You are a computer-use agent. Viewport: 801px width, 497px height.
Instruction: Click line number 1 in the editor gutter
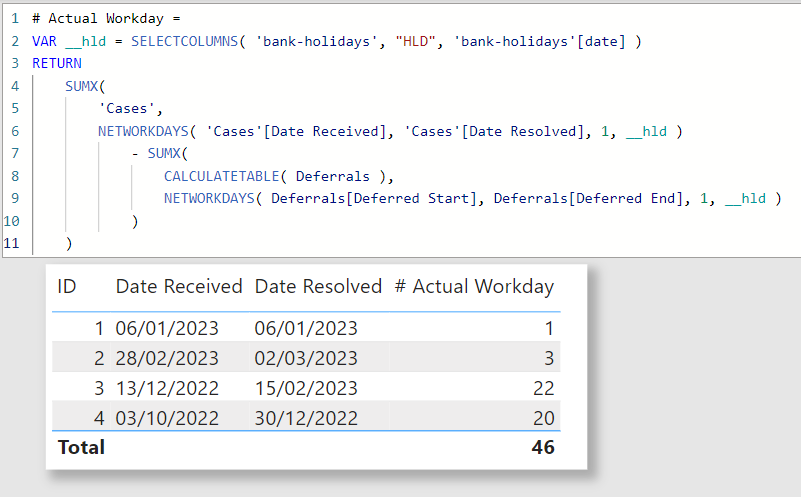pyautogui.click(x=15, y=19)
